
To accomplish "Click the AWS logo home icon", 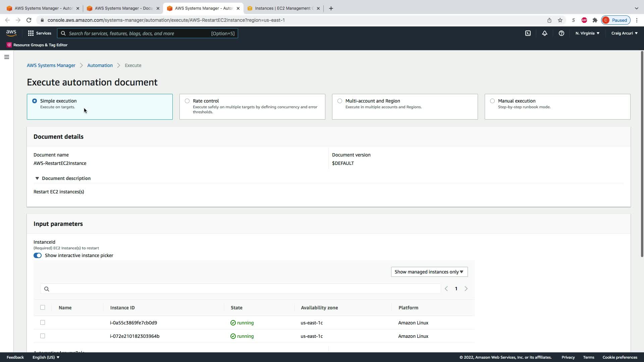I will coord(11,33).
